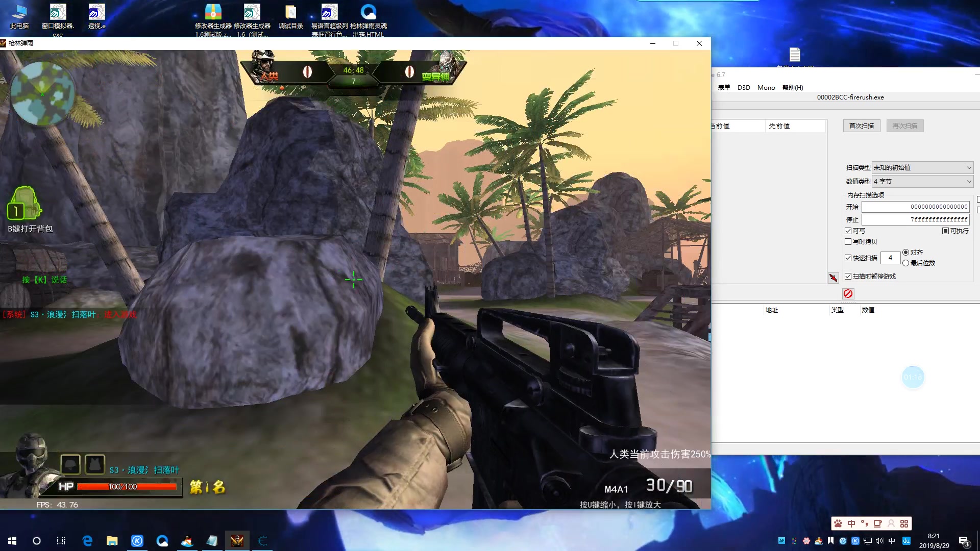Expand the 扫描类型 scan type dropdown
The height and width of the screenshot is (551, 980).
coord(922,167)
